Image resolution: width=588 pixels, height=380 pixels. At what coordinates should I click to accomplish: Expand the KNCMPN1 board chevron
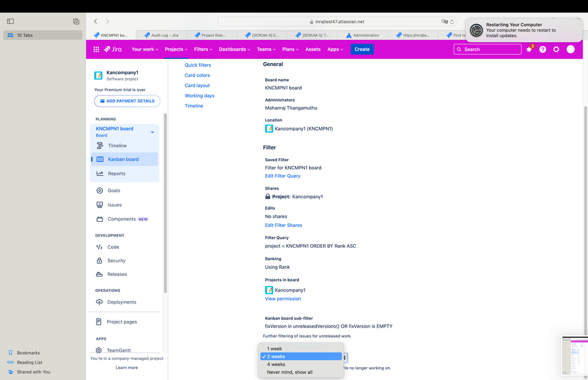coord(152,132)
